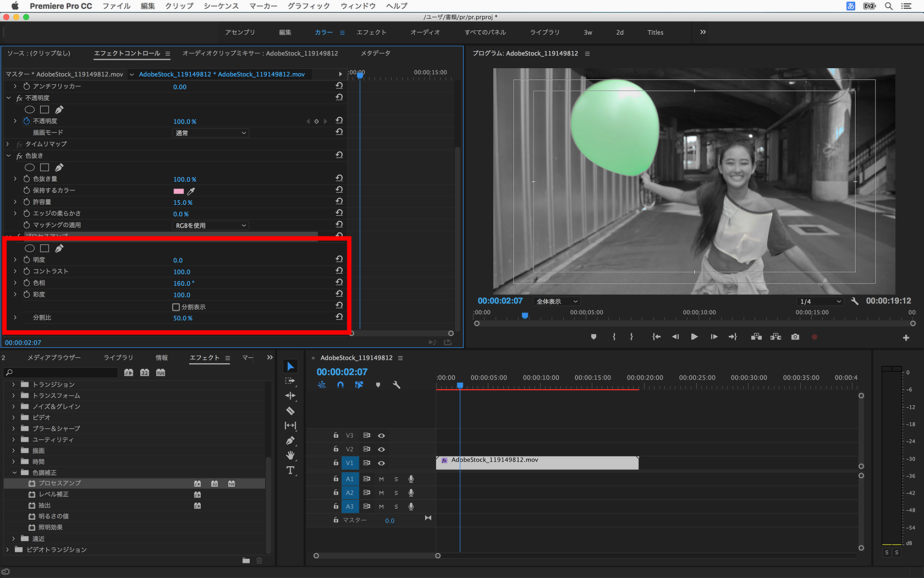
Task: Select the Razor tool in the toolbar
Action: click(290, 411)
